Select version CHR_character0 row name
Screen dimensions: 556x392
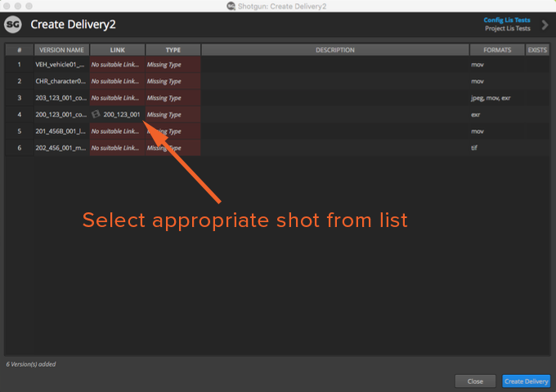click(61, 81)
